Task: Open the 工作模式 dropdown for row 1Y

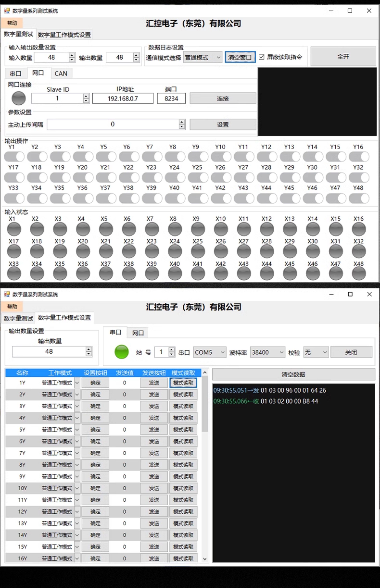Action: (77, 383)
